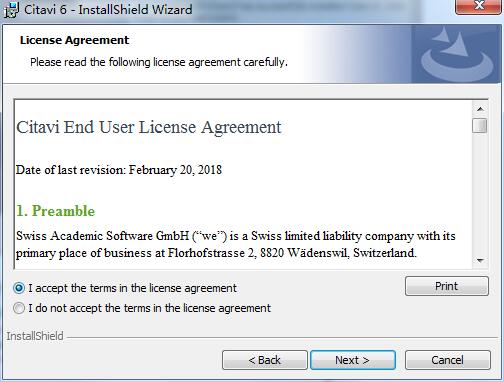Click the InstallShield label at the bottom
Image resolution: width=504 pixels, height=382 pixels.
[35, 336]
